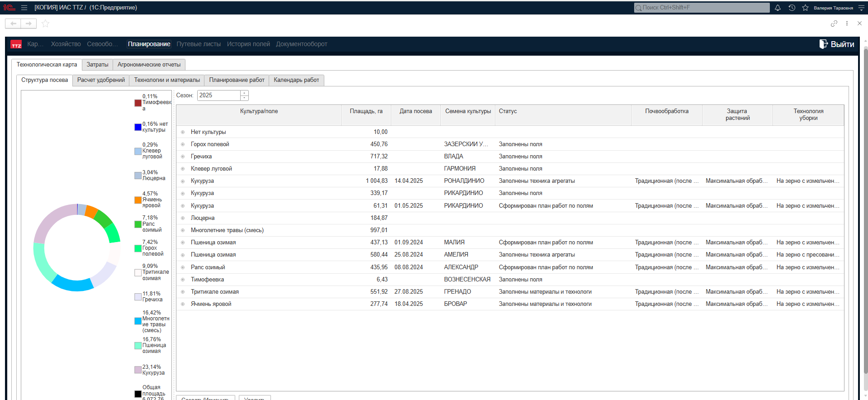The height and width of the screenshot is (400, 868).
Task: Open the three-dot more options menu
Action: (x=847, y=24)
